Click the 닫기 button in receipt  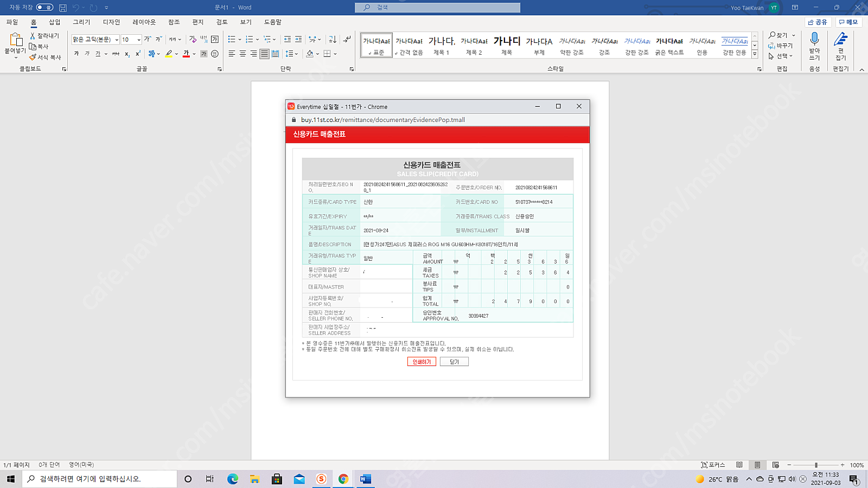[x=454, y=362]
